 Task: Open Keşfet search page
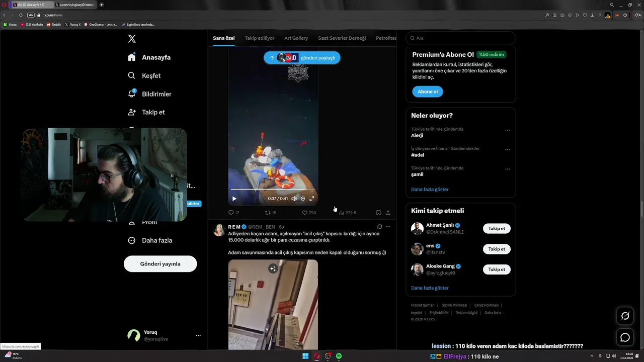144,75
